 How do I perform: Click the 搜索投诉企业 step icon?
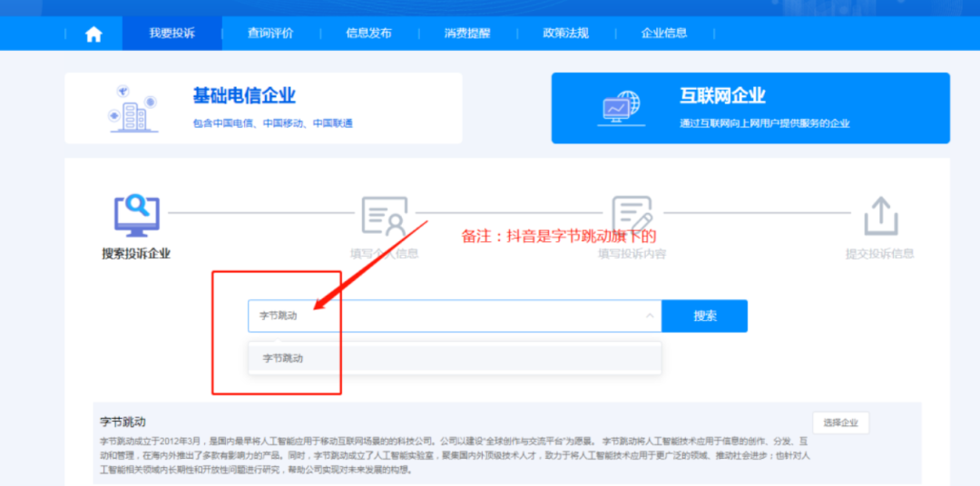click(x=136, y=215)
